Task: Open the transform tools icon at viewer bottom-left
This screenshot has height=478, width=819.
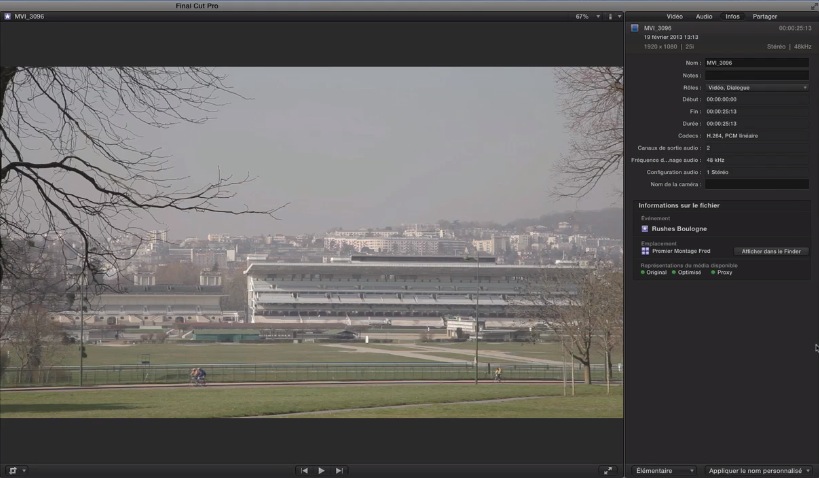Action: point(13,470)
